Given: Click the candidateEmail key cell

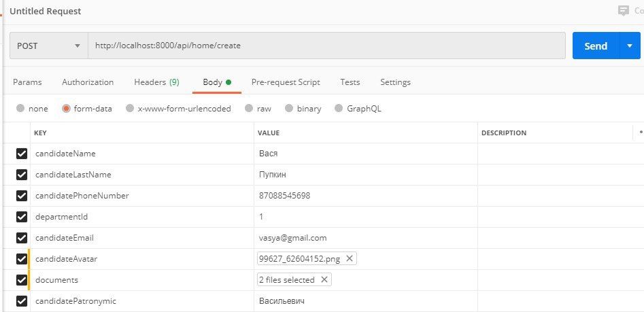Looking at the screenshot, I should point(142,238).
